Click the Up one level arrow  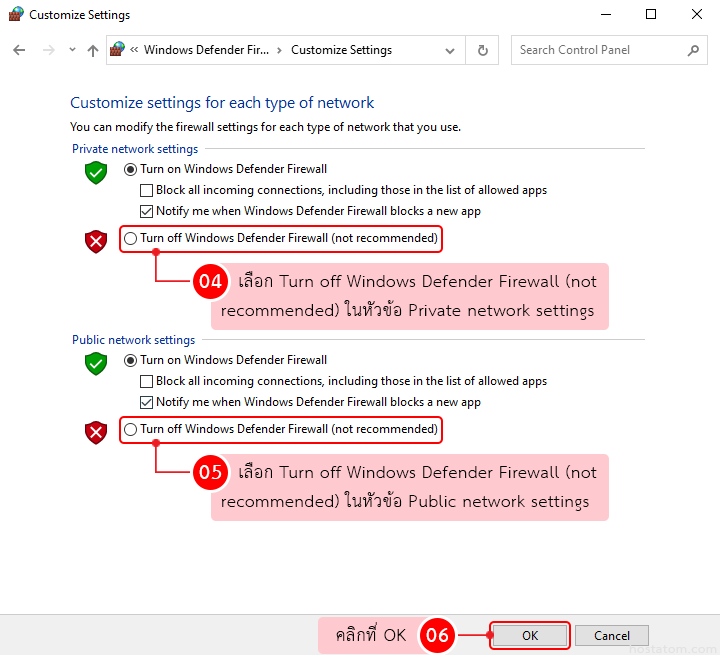(93, 50)
